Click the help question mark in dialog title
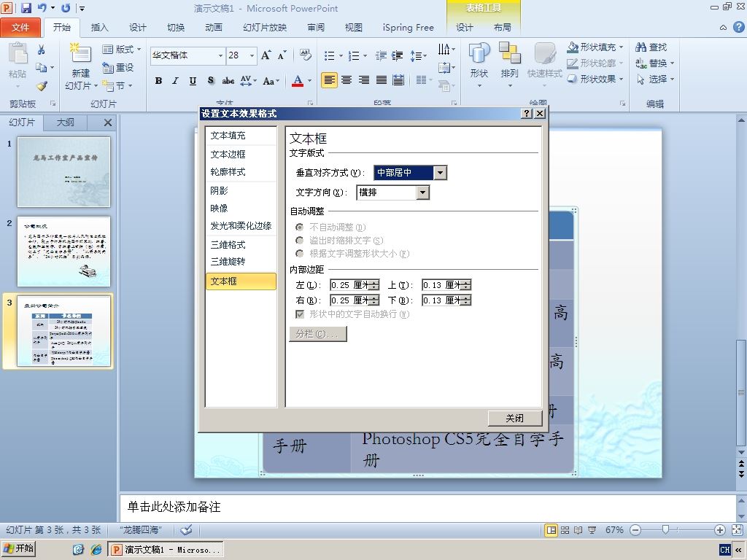Viewport: 747px width, 560px height. [527, 113]
